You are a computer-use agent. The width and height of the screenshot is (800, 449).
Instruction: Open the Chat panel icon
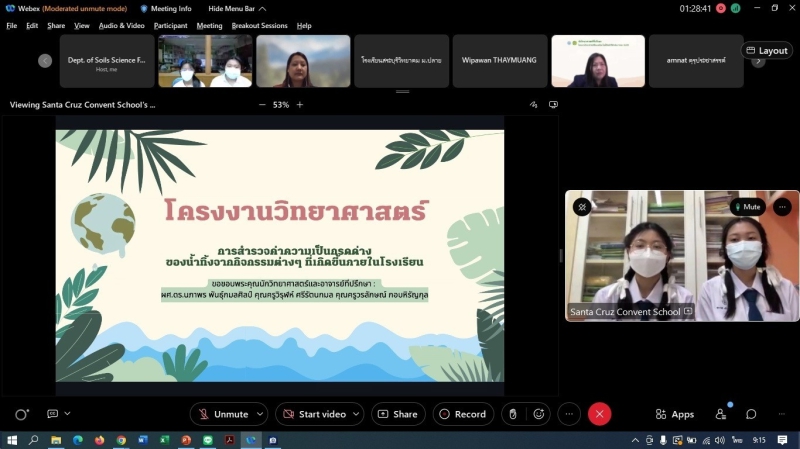751,414
